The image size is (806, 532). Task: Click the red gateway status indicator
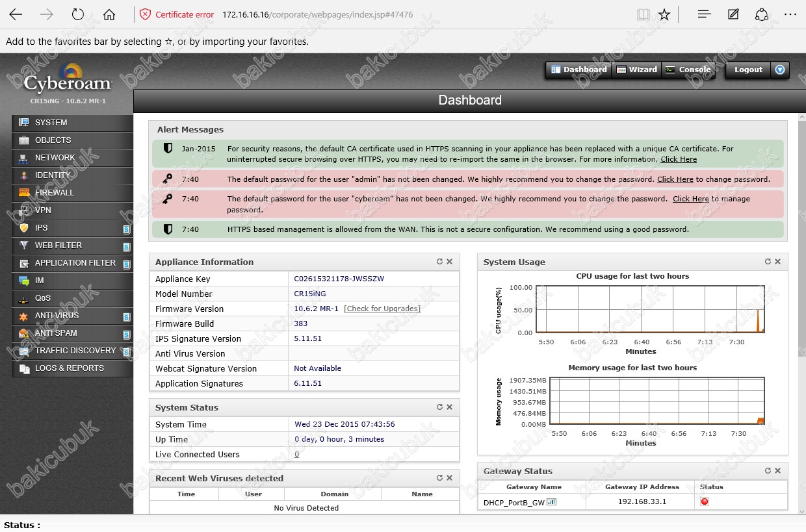[705, 501]
